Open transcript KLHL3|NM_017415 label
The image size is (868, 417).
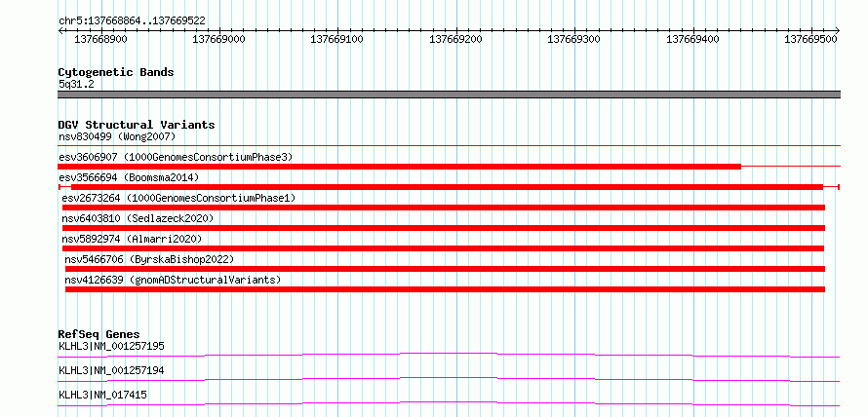pos(102,395)
